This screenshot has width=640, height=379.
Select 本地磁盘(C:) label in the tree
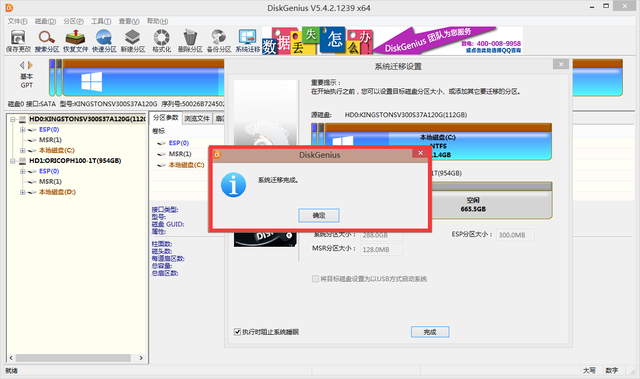pyautogui.click(x=57, y=151)
